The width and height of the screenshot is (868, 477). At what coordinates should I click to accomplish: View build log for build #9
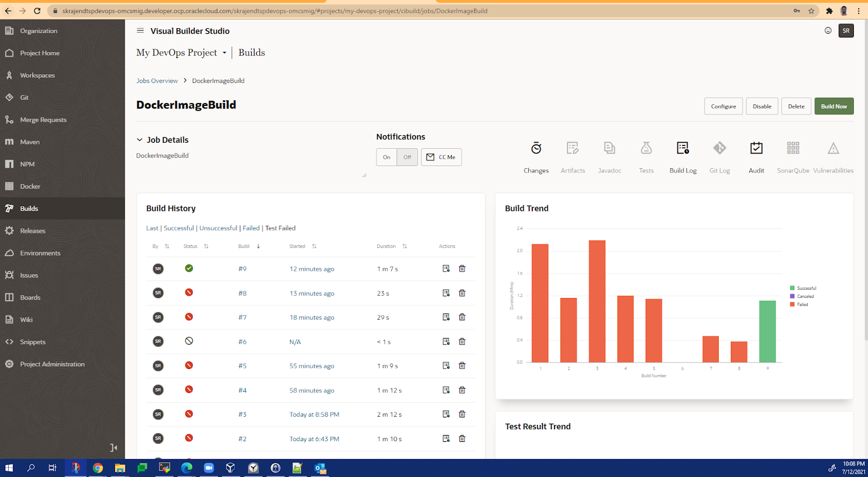click(x=446, y=269)
